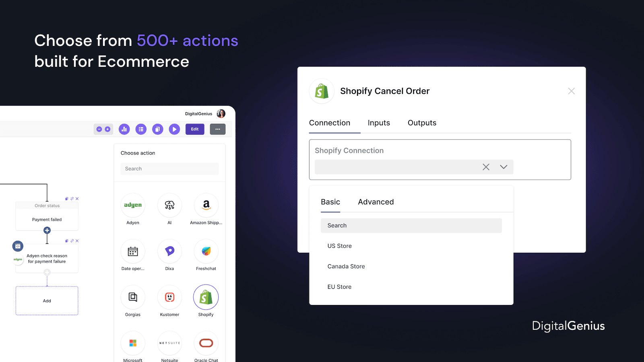This screenshot has height=362, width=644.
Task: Select the Freshchat action icon
Action: (206, 251)
